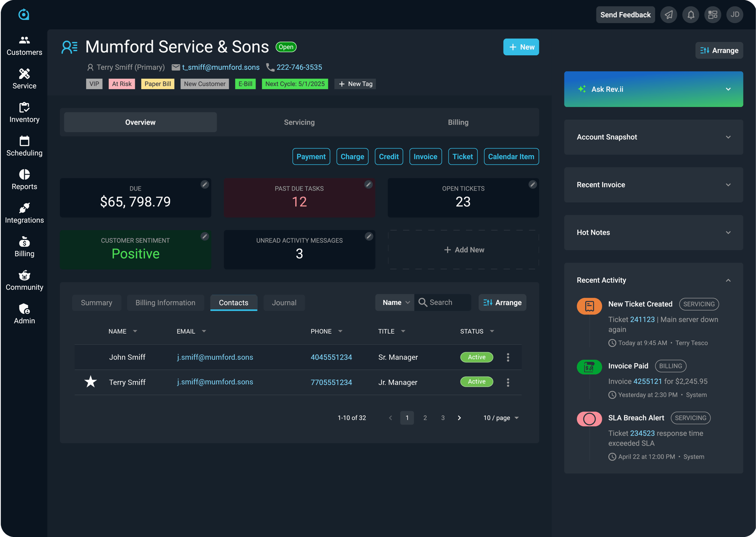Collapse the Recent Activity panel

tap(728, 280)
